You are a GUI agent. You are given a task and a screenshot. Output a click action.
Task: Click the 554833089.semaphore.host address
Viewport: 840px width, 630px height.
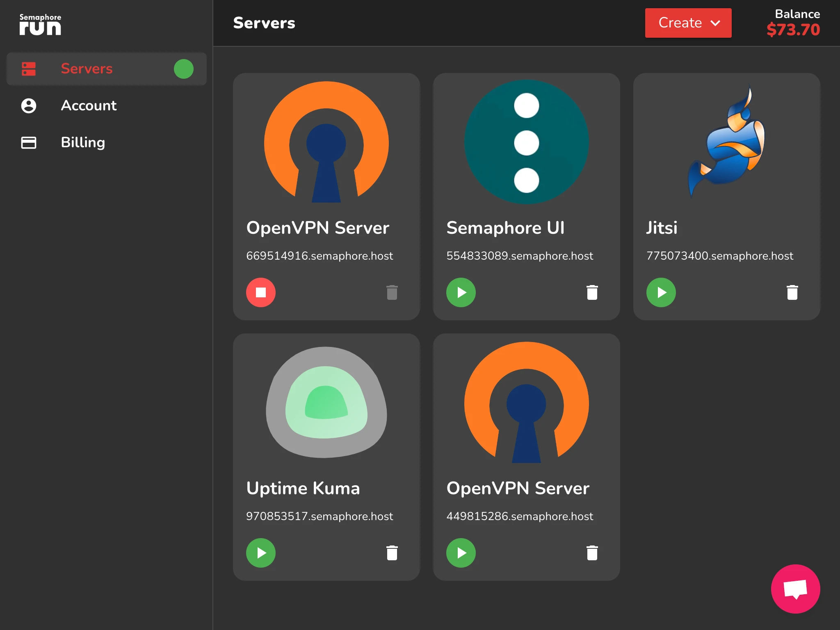tap(520, 256)
